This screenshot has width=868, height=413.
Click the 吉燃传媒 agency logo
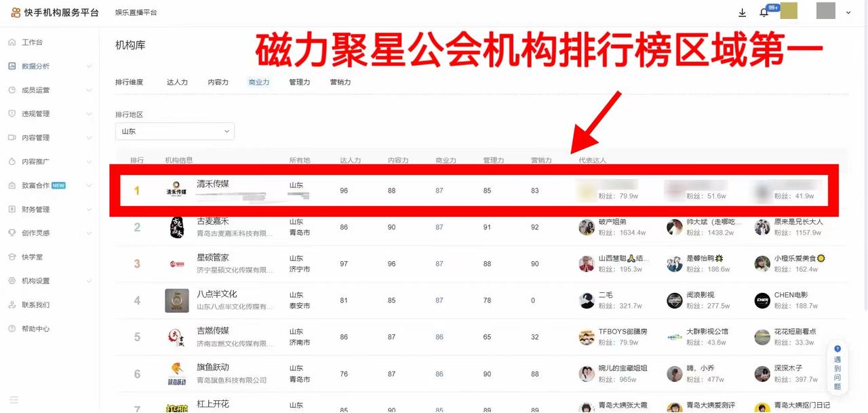click(177, 337)
